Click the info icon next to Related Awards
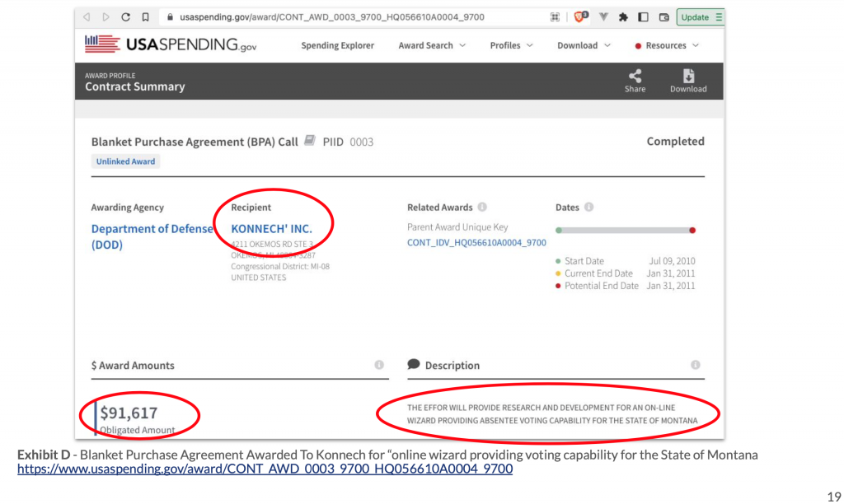Viewport: 844px width, 504px height. click(482, 207)
